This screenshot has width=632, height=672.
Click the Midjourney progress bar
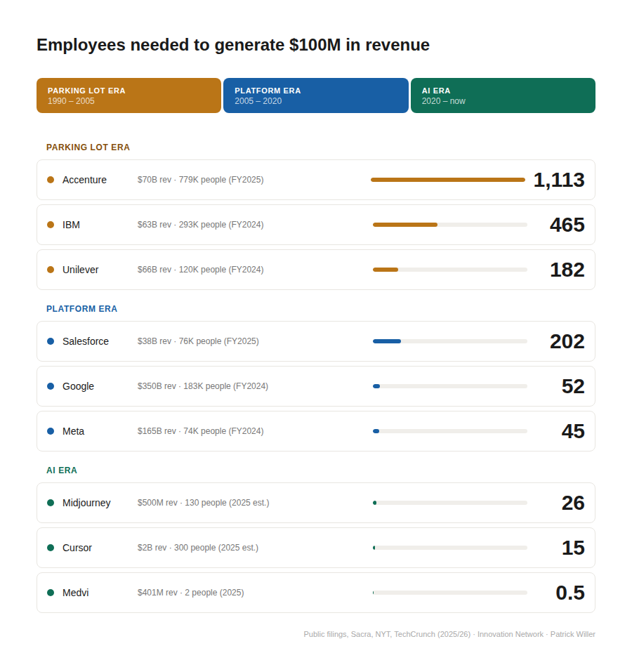tap(450, 503)
